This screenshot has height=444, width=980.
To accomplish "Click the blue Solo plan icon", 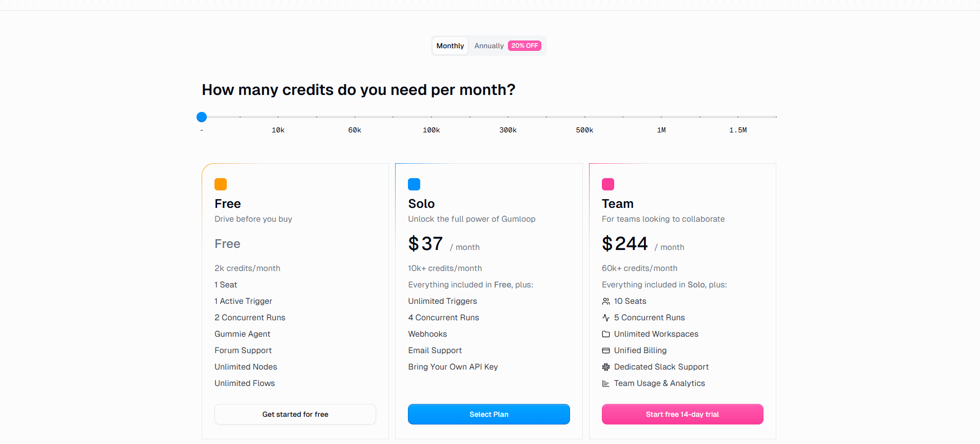I will pos(414,184).
